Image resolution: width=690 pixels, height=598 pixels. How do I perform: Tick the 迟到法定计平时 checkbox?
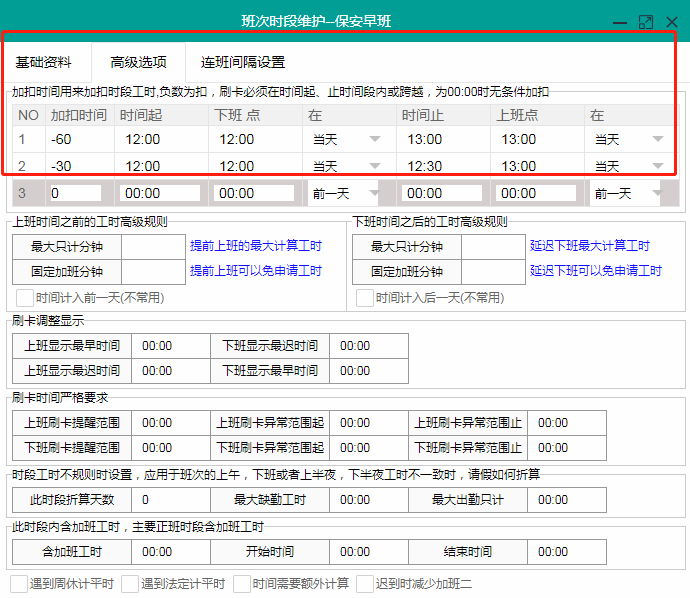130,583
